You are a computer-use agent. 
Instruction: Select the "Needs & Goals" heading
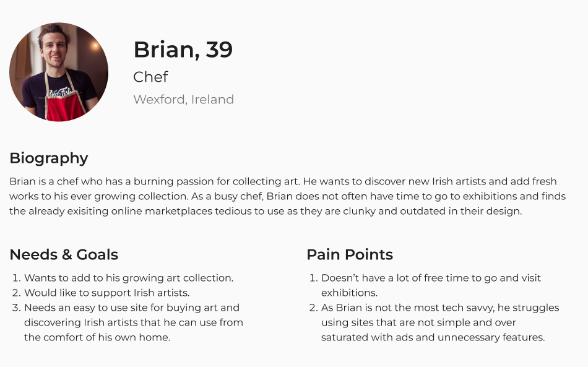(x=64, y=255)
